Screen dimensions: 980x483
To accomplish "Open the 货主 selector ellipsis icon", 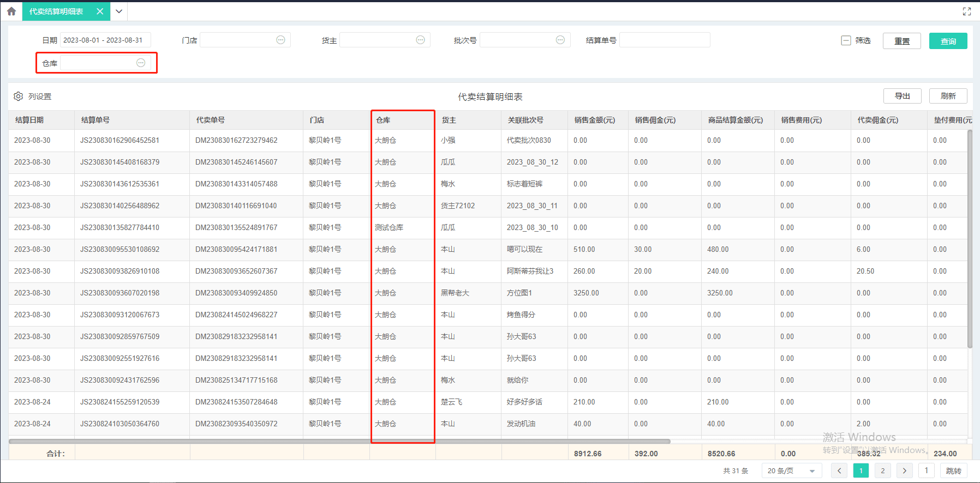I will [420, 40].
